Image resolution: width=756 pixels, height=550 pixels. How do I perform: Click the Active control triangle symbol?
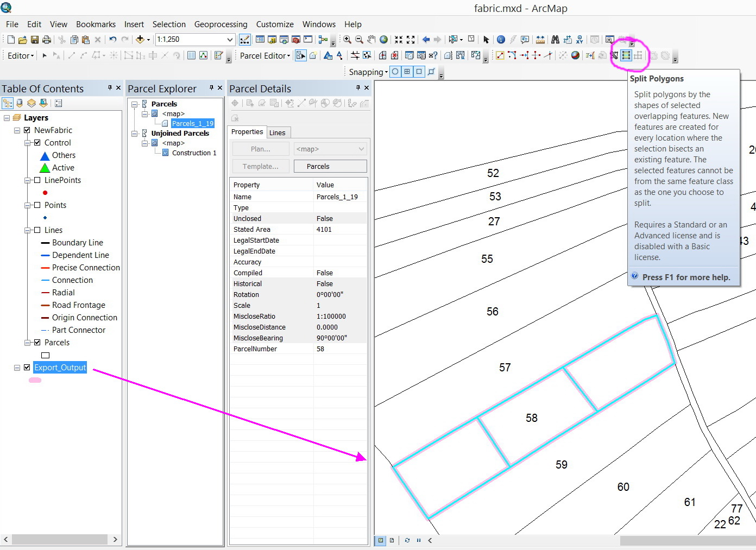[x=45, y=168]
